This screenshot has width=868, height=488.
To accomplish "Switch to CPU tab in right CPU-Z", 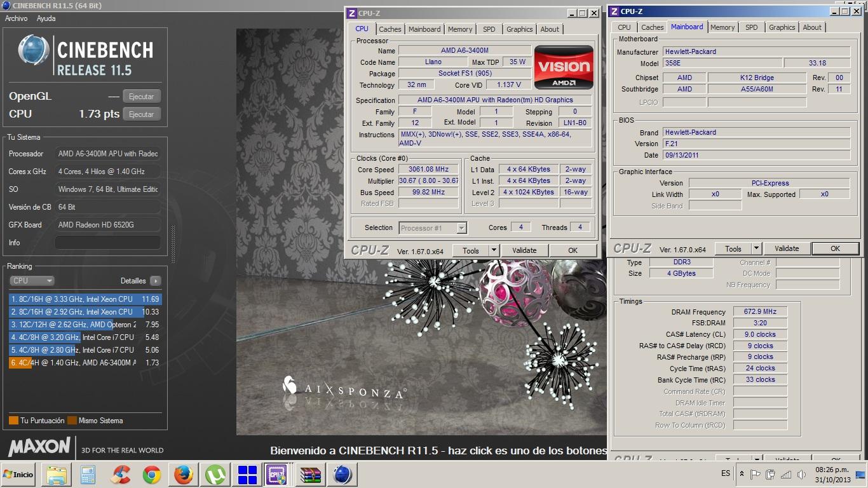I will 625,27.
